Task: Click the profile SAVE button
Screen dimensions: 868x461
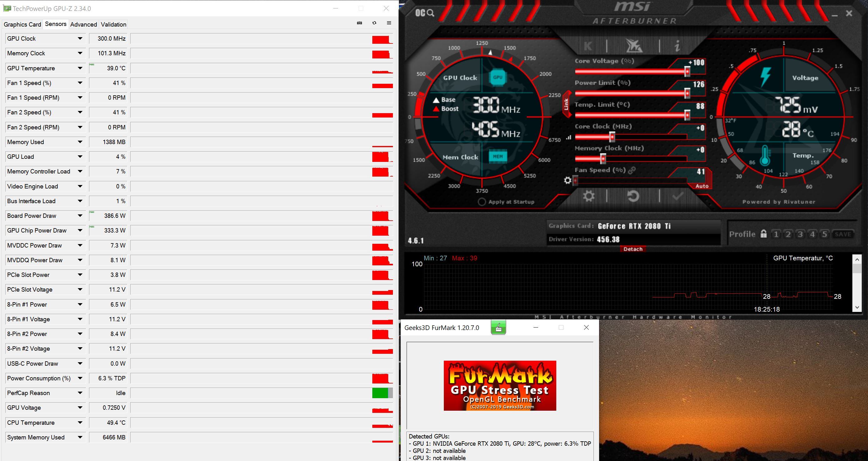Action: tap(843, 234)
